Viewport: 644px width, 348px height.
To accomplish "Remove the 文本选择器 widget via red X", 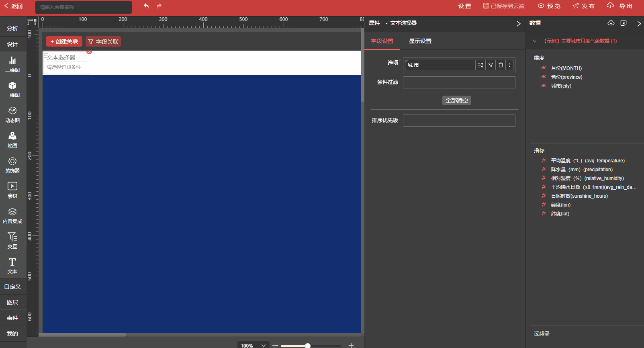I will pos(89,52).
